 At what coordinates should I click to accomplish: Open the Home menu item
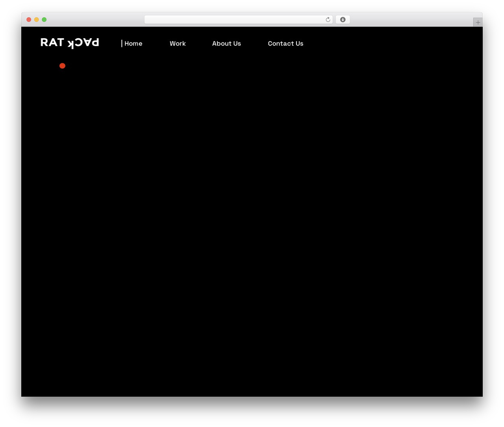[133, 43]
